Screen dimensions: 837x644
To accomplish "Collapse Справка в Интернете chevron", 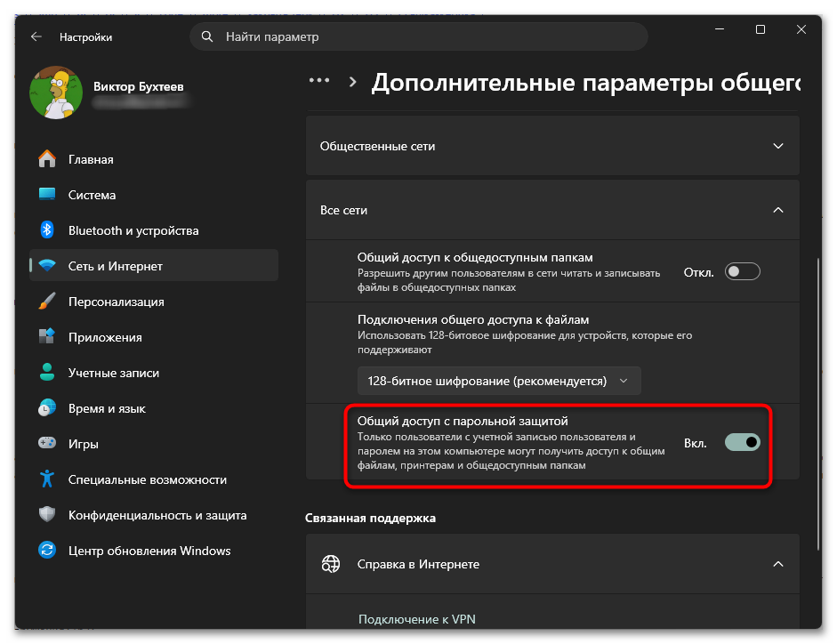I will coord(778,564).
